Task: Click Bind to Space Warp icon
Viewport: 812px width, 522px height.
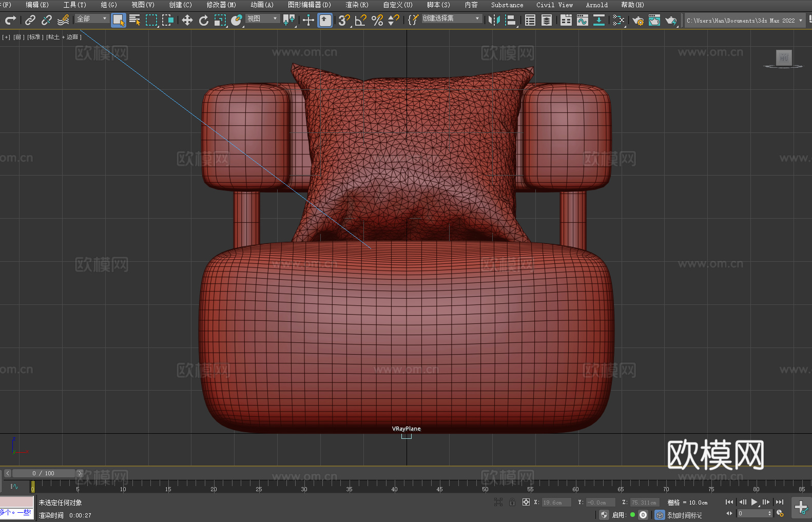Action: (63, 20)
